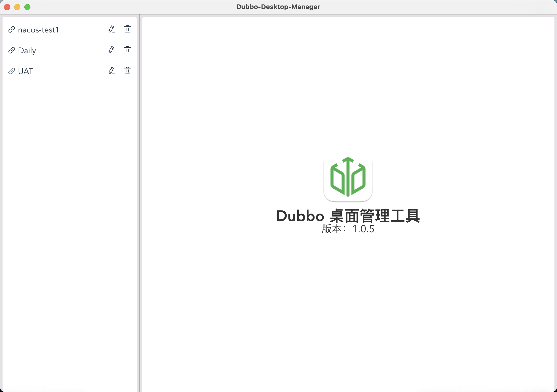
Task: Delete the Daily connection
Action: (128, 50)
